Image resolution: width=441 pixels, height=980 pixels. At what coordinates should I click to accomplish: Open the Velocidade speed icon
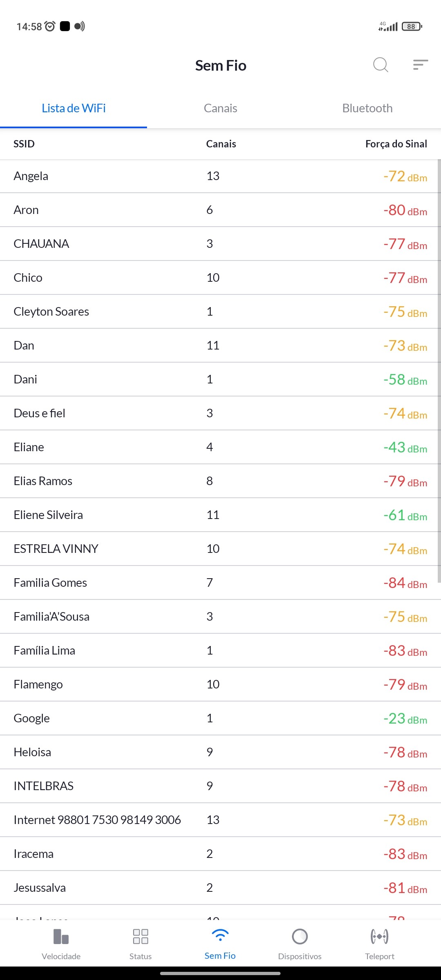[61, 936]
